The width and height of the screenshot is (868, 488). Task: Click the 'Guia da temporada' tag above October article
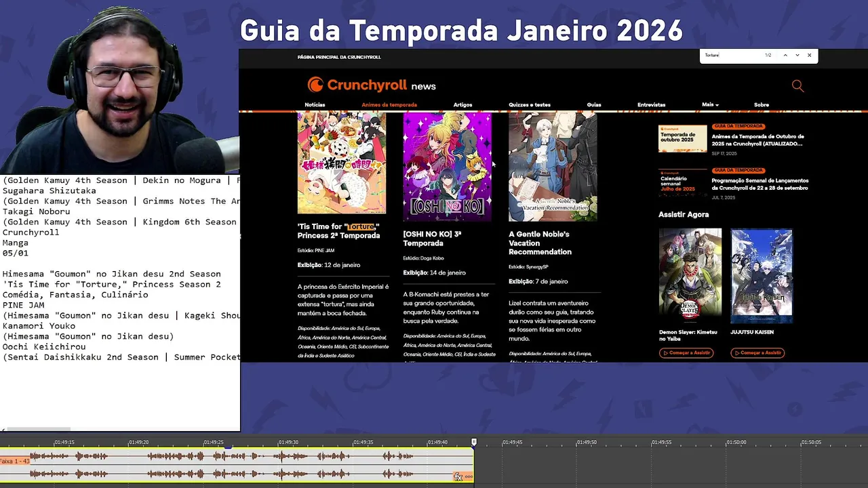coord(738,126)
